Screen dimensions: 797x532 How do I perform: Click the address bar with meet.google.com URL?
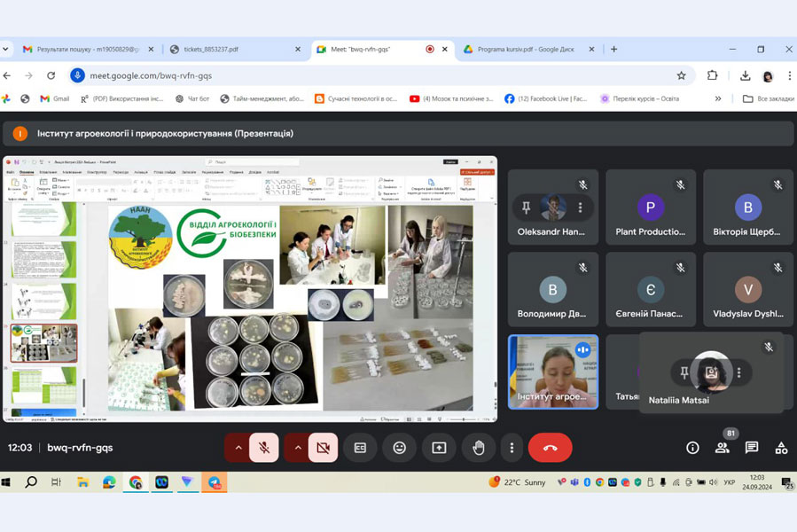coord(355,75)
